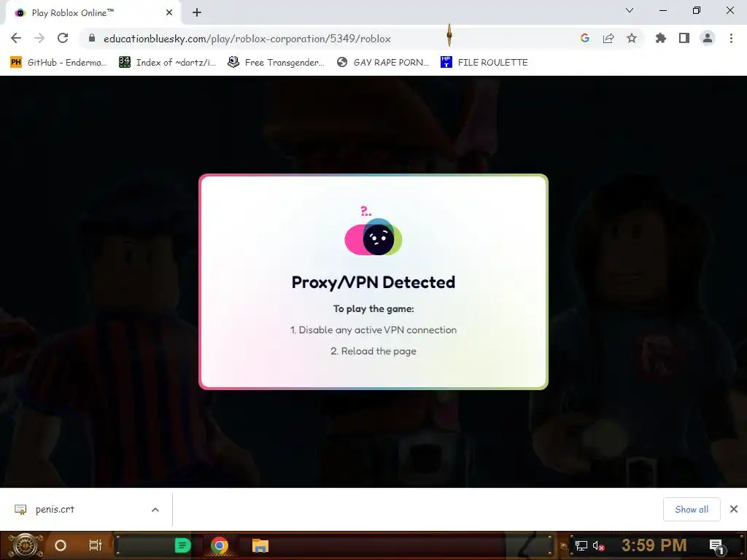Open Cortana circle on taskbar
Screen dimensions: 747x560
click(x=61, y=545)
